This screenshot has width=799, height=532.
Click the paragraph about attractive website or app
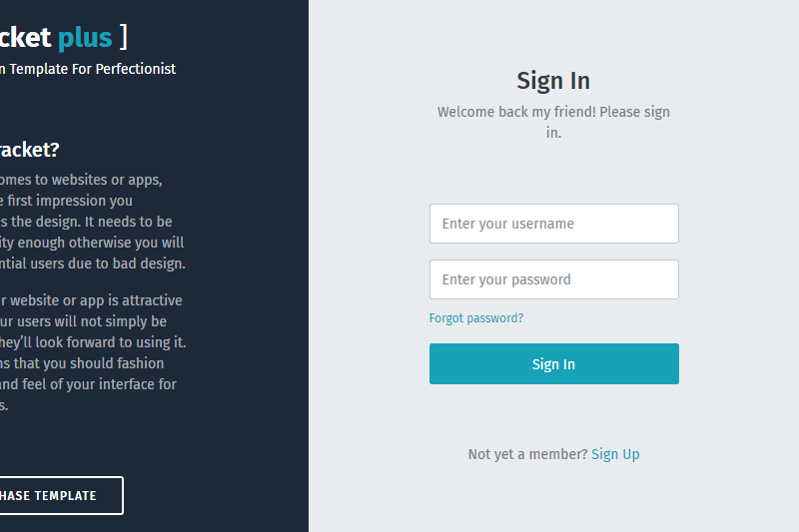[92, 352]
